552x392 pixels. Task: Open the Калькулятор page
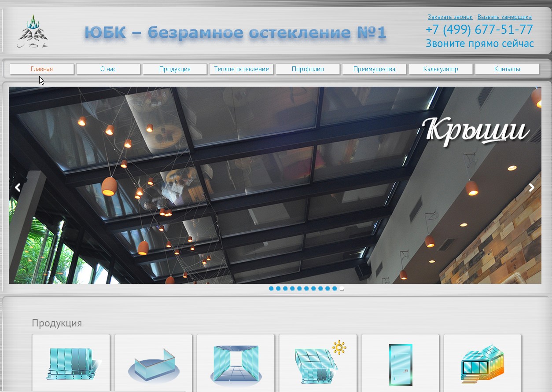tap(441, 69)
